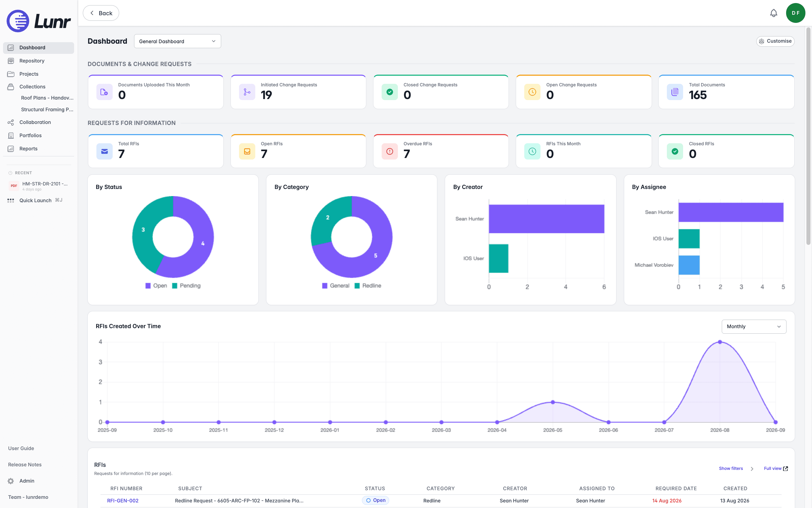Click Full view external link icon
Image resolution: width=812 pixels, height=508 pixels.
tap(786, 469)
